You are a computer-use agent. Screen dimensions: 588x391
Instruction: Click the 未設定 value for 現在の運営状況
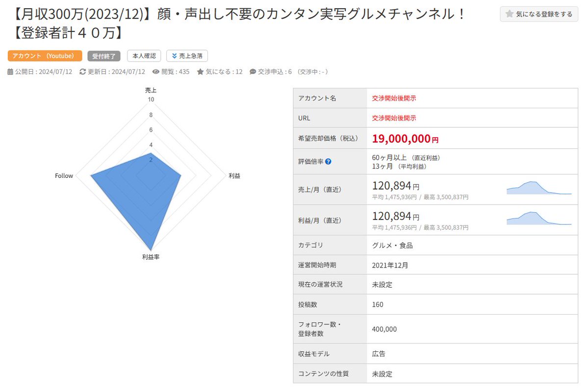point(382,285)
